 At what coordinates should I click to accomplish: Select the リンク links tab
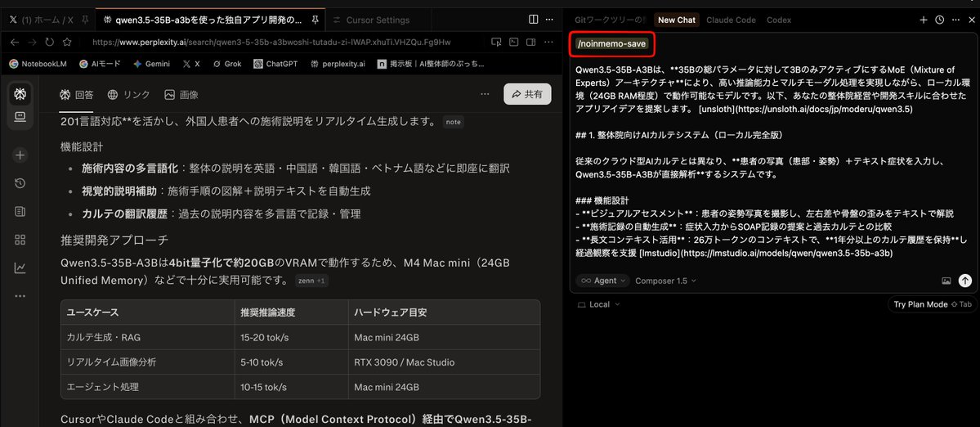[x=129, y=95]
